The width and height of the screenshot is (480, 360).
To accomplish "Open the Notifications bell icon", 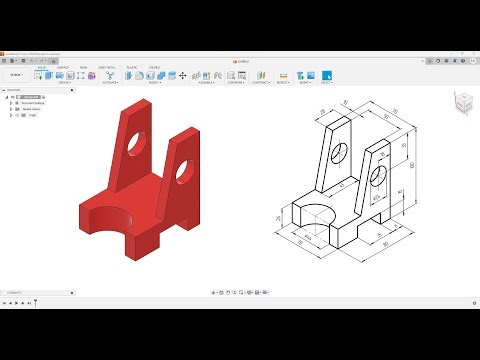I will (455, 61).
